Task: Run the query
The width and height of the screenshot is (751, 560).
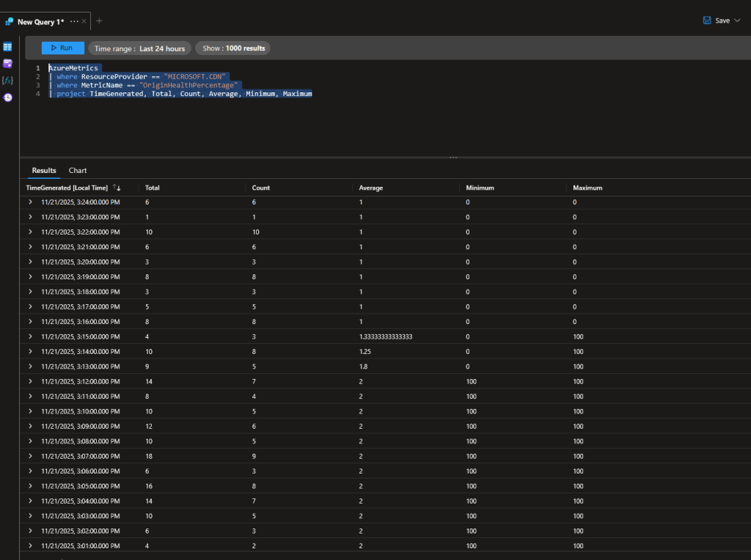Action: click(62, 48)
